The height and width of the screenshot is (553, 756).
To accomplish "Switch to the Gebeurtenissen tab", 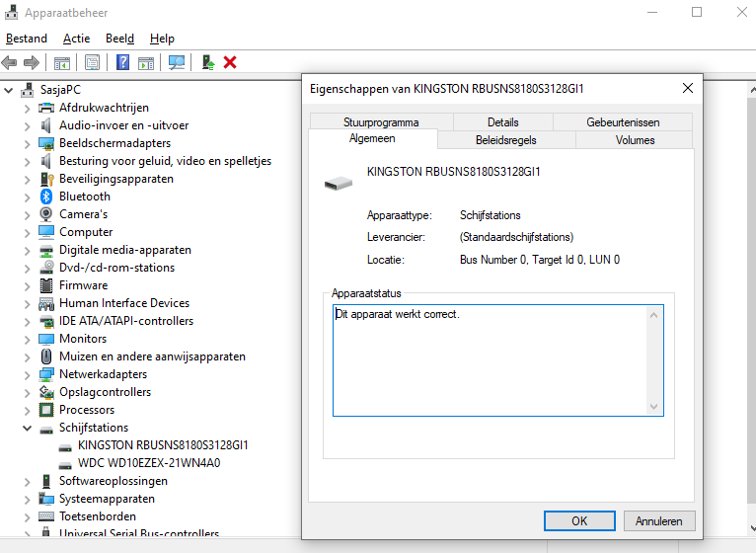I will pos(623,122).
